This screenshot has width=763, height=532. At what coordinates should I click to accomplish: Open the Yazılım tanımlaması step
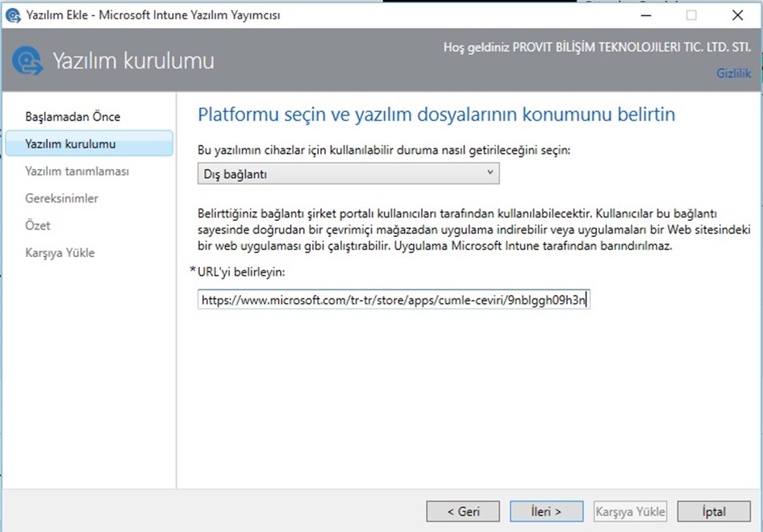coord(77,171)
